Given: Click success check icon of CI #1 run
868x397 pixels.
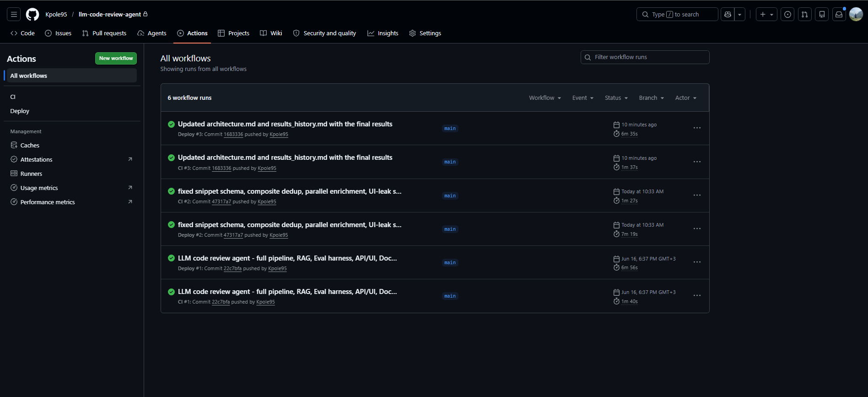Looking at the screenshot, I should (171, 292).
